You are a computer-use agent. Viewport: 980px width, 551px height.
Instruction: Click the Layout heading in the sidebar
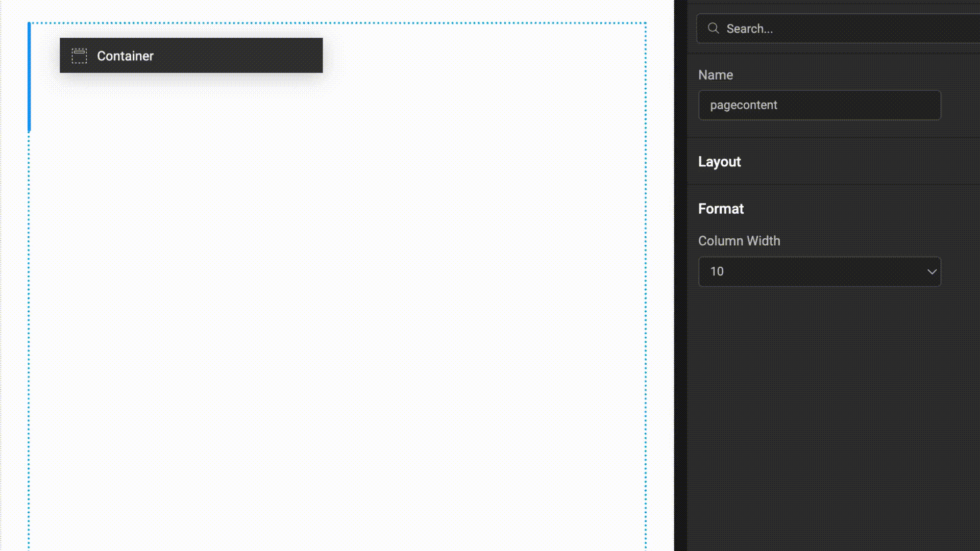click(719, 162)
